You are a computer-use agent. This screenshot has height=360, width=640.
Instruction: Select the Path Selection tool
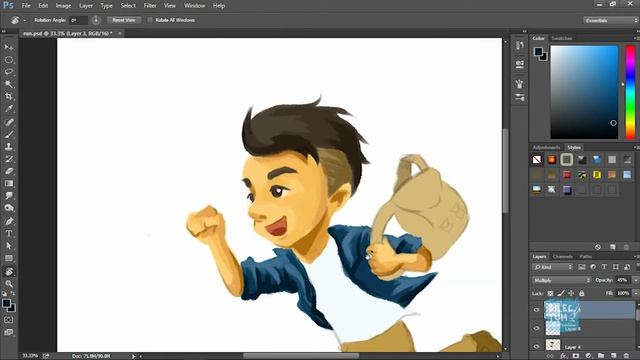point(9,246)
